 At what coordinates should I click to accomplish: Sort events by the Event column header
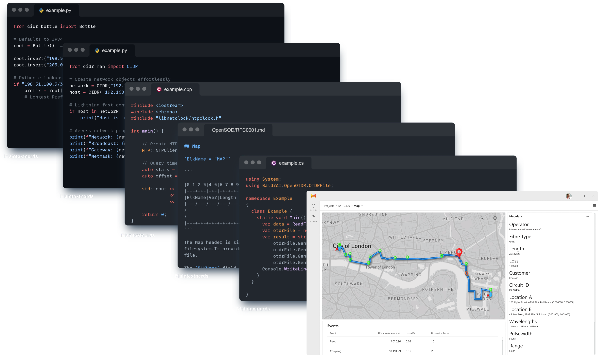point(333,333)
